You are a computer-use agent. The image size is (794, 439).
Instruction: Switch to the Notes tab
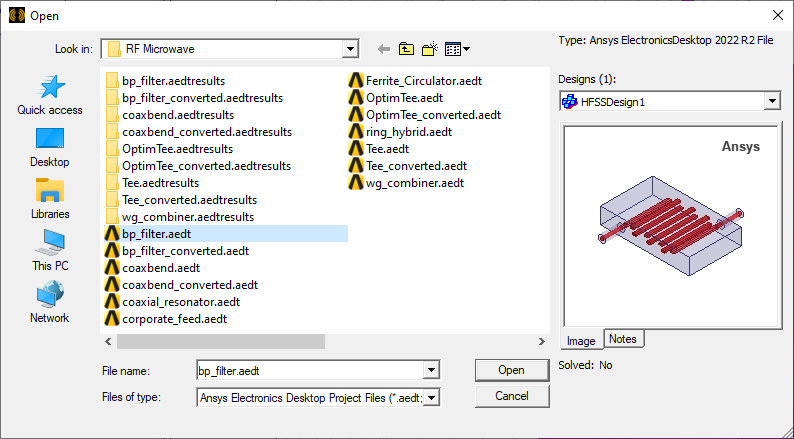point(623,339)
